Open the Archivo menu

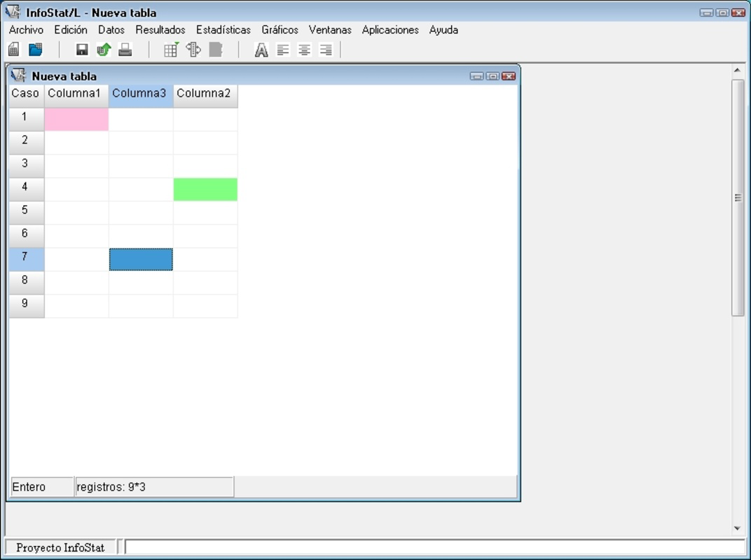point(26,29)
